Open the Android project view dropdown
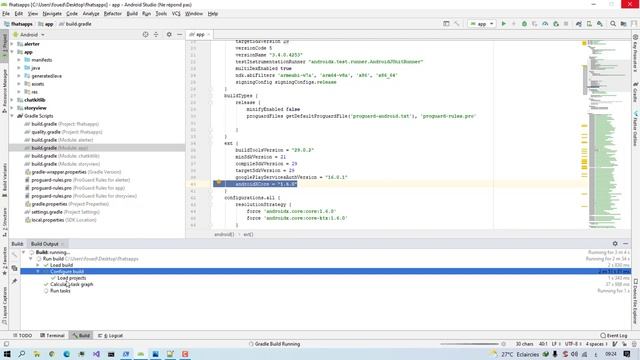 [29, 35]
